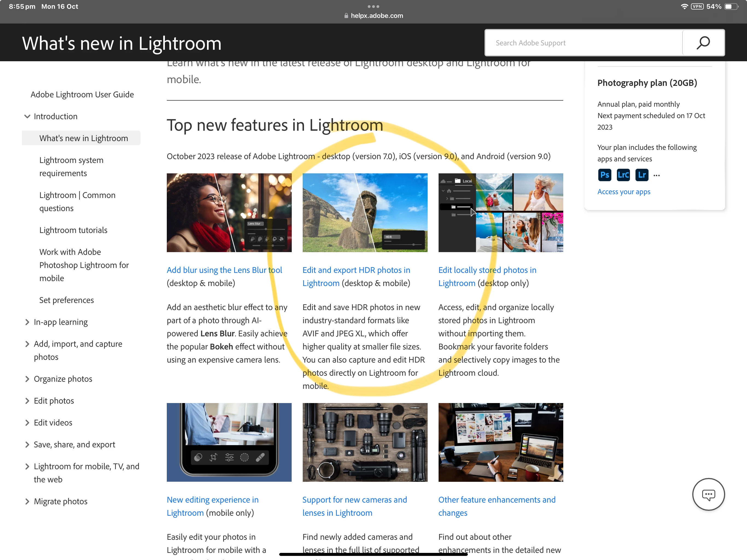Click the search magnifier icon

click(703, 43)
